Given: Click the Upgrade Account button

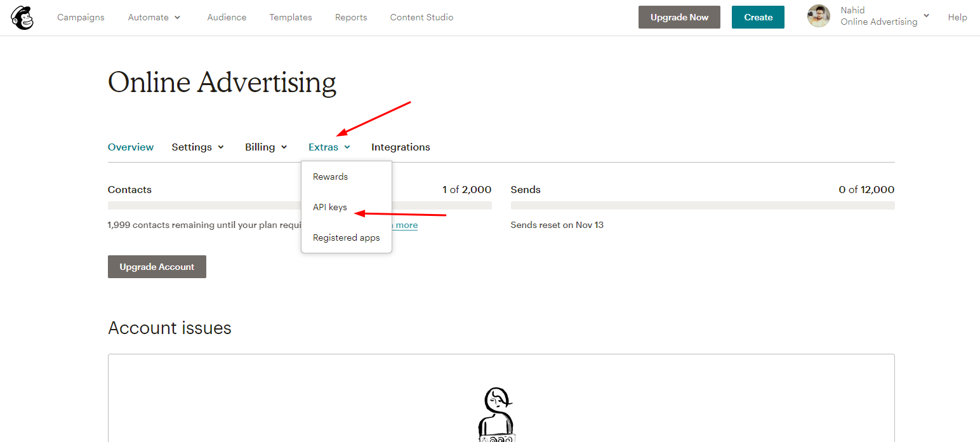Looking at the screenshot, I should [x=157, y=267].
